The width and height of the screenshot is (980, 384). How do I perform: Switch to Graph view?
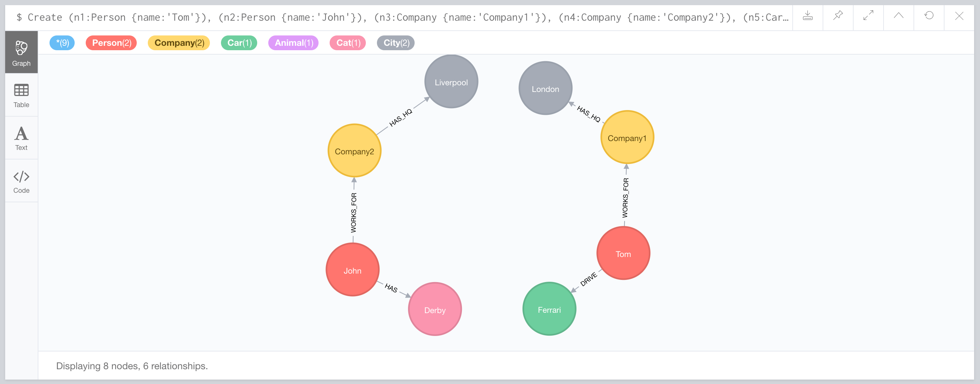(21, 52)
